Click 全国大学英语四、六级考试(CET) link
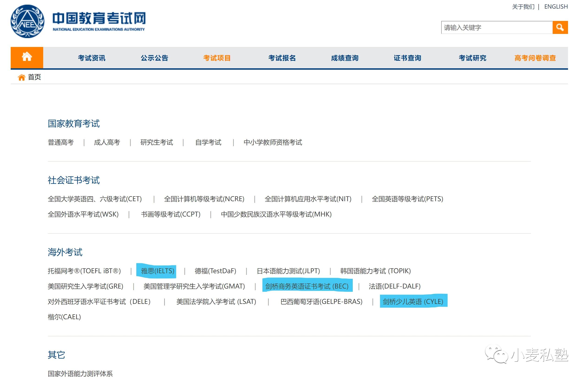588x381 pixels. 95,199
